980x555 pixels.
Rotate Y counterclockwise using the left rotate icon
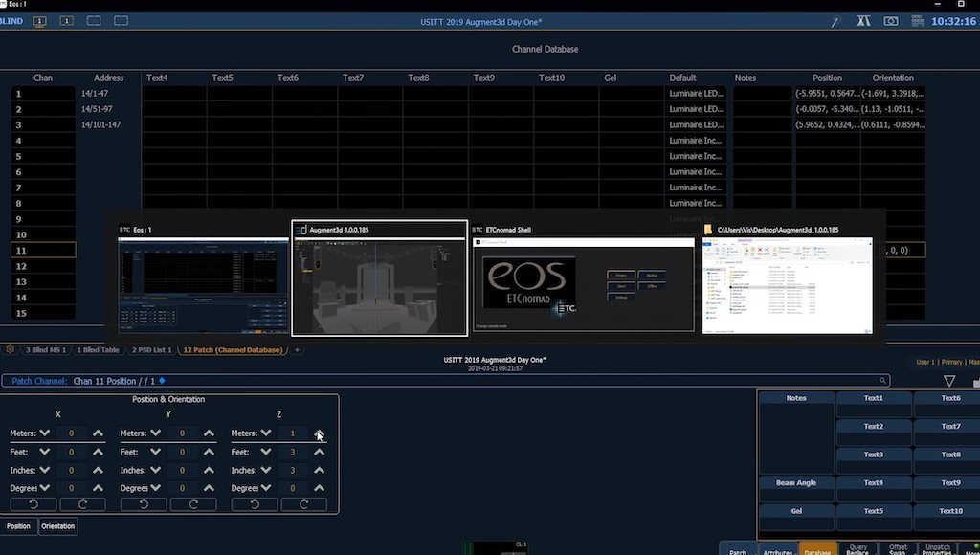144,504
